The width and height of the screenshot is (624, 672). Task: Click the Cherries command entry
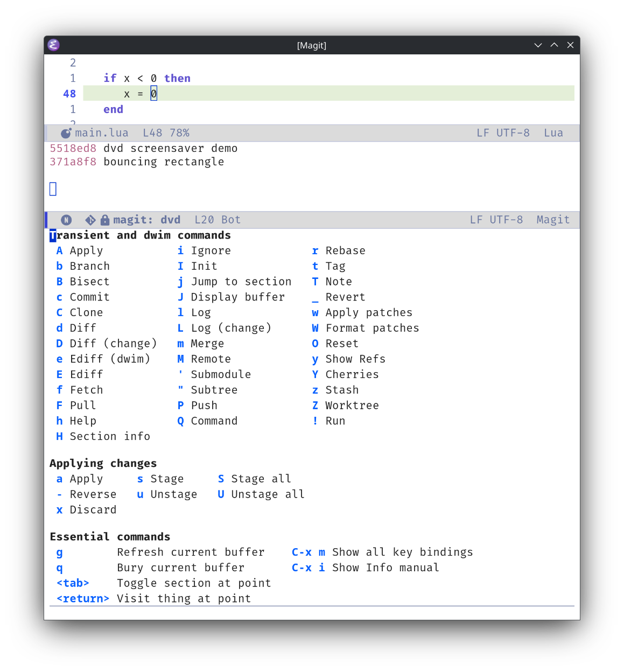pyautogui.click(x=346, y=374)
